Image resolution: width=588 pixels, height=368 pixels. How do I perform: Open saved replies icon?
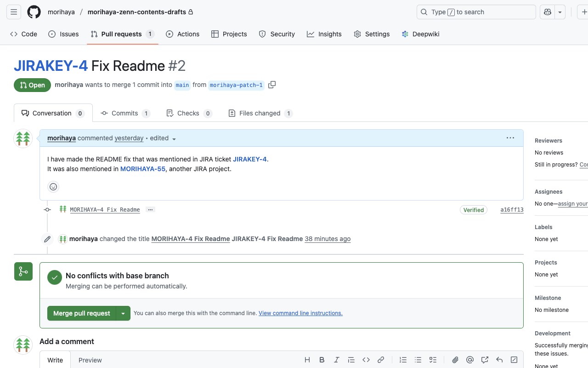click(499, 360)
